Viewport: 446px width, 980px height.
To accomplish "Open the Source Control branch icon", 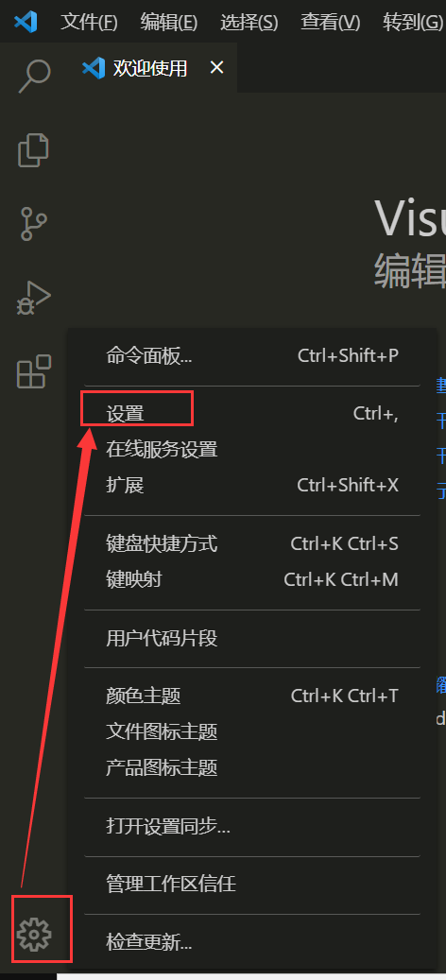I will [x=34, y=224].
